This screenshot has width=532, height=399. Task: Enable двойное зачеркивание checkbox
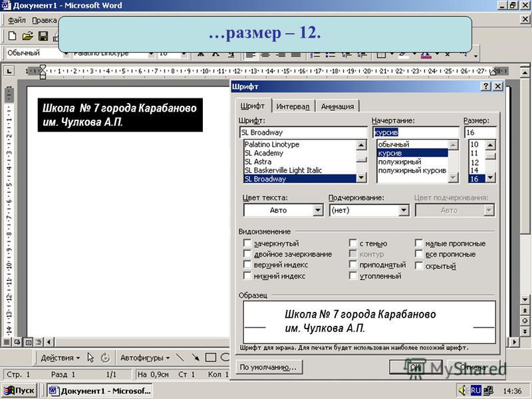tap(247, 254)
